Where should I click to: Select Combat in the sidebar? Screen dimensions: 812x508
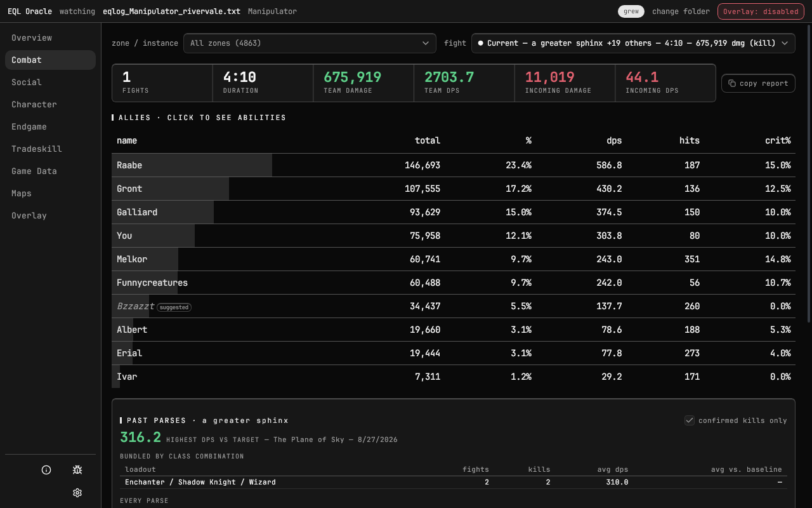[x=50, y=60]
